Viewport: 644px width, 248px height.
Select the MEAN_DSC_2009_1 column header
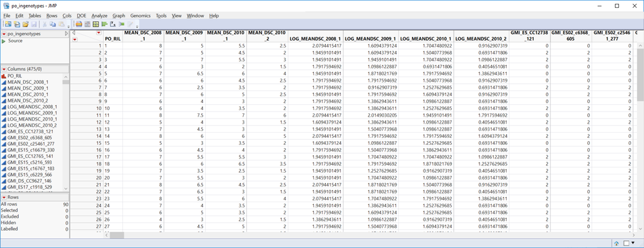coord(184,35)
